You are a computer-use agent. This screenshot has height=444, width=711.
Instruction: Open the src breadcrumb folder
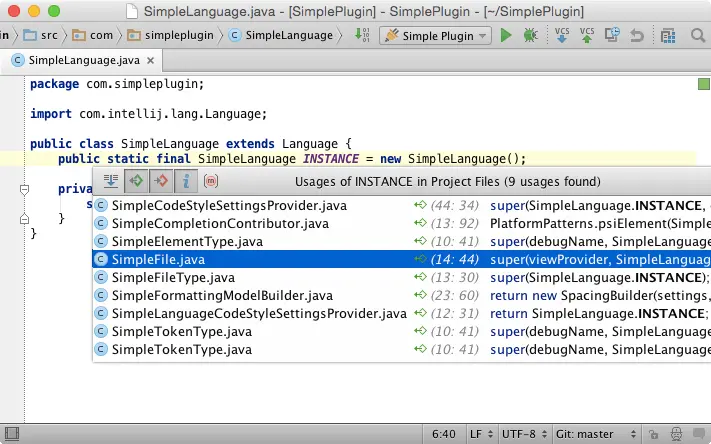pos(40,35)
